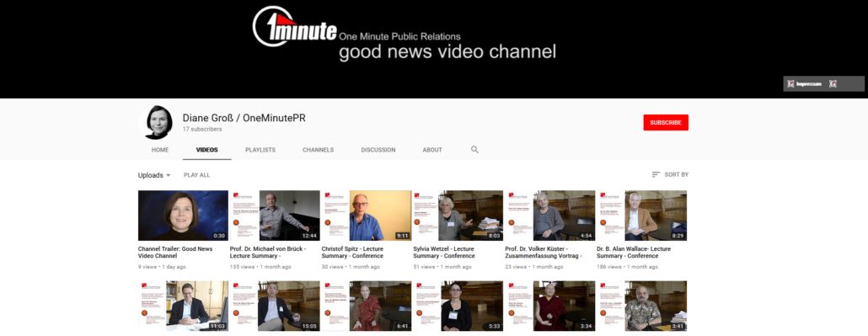
Task: Go to the Channels tab
Action: coord(319,150)
